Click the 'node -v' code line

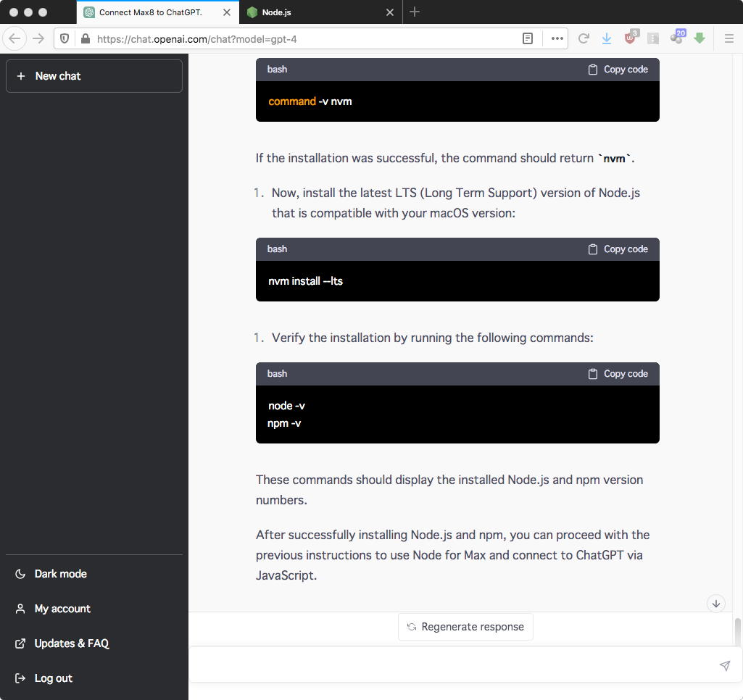tap(286, 406)
